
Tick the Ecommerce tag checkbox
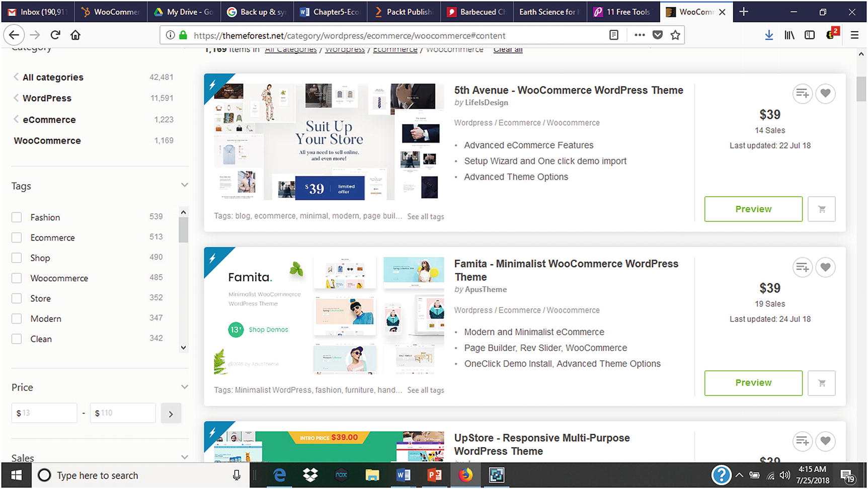(17, 237)
